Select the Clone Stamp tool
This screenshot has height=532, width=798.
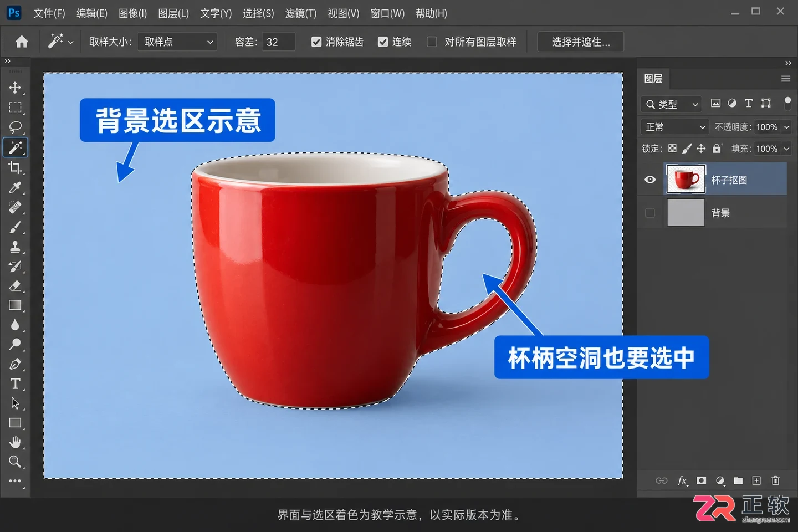click(15, 247)
